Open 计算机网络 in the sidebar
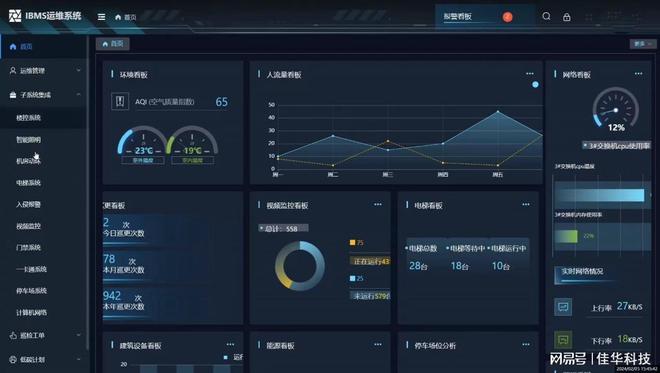 32,312
